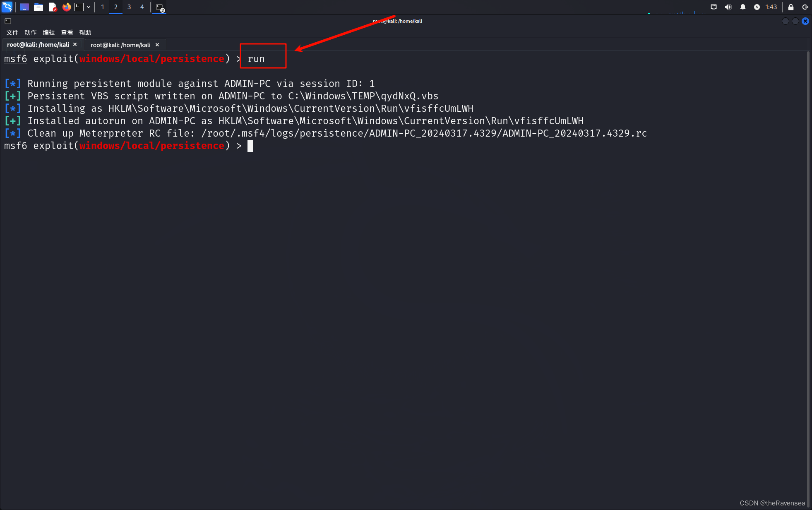The width and height of the screenshot is (812, 510).
Task: Click the 'qydNxQ.vbs' path text
Action: (410, 96)
